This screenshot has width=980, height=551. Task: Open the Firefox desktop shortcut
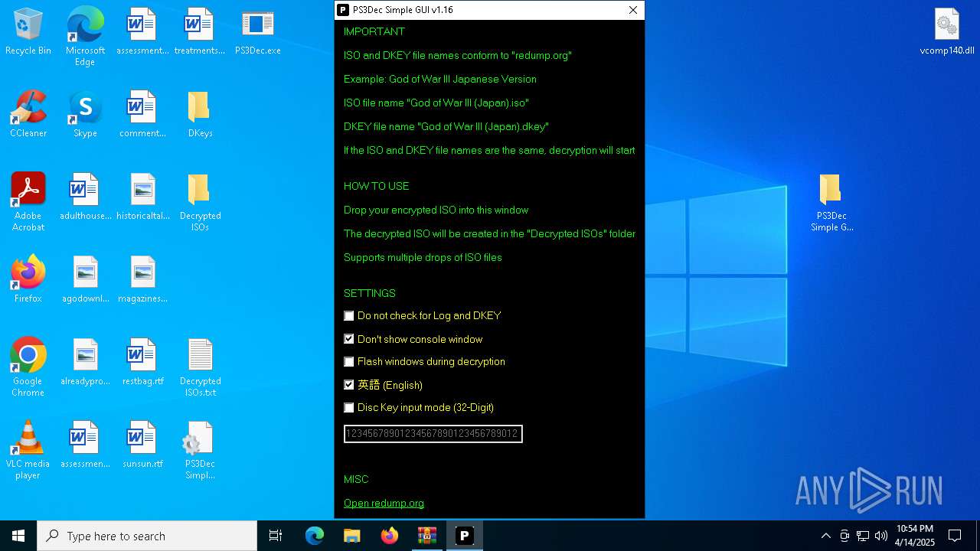[x=28, y=279]
